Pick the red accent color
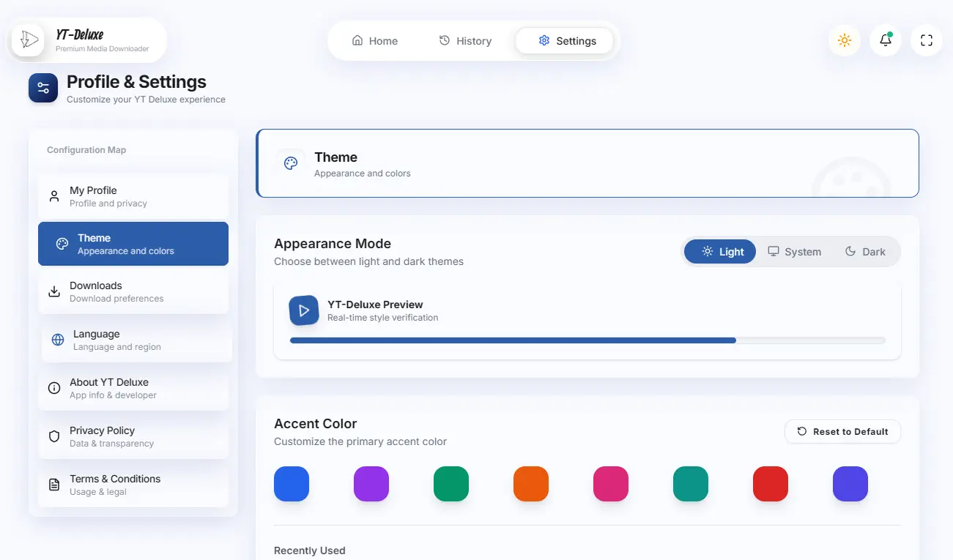 771,484
